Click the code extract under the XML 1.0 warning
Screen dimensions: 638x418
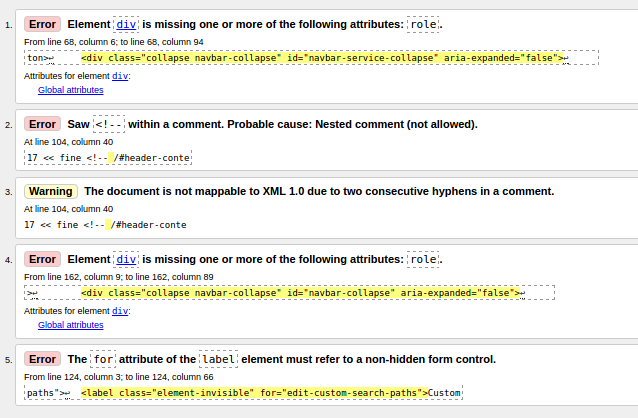[x=106, y=225]
